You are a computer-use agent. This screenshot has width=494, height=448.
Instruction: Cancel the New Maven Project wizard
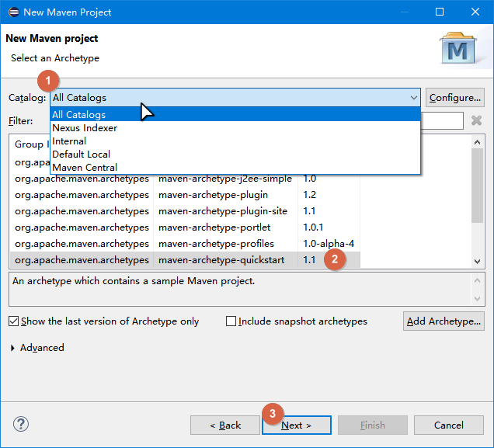click(x=449, y=425)
